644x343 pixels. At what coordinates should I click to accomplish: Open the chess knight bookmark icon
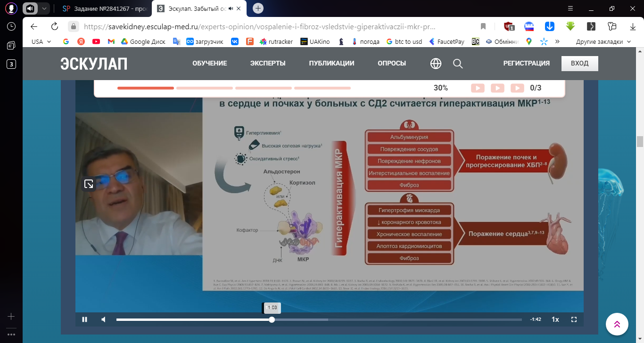point(341,41)
